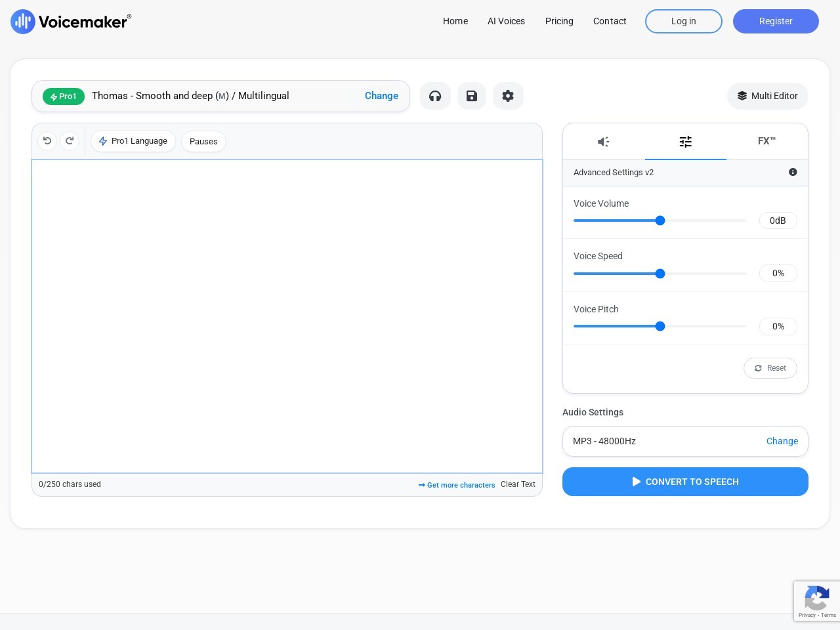Click the undo arrow icon
This screenshot has width=840, height=630.
tap(47, 141)
